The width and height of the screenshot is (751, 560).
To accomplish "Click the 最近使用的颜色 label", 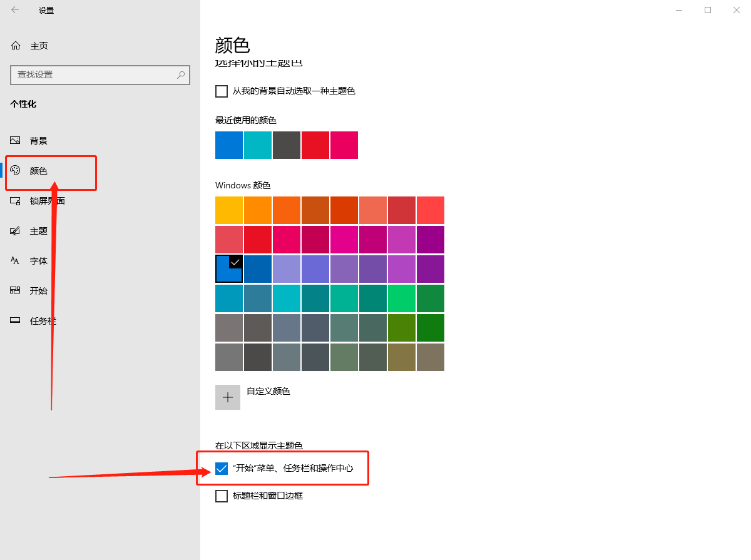I will [246, 120].
